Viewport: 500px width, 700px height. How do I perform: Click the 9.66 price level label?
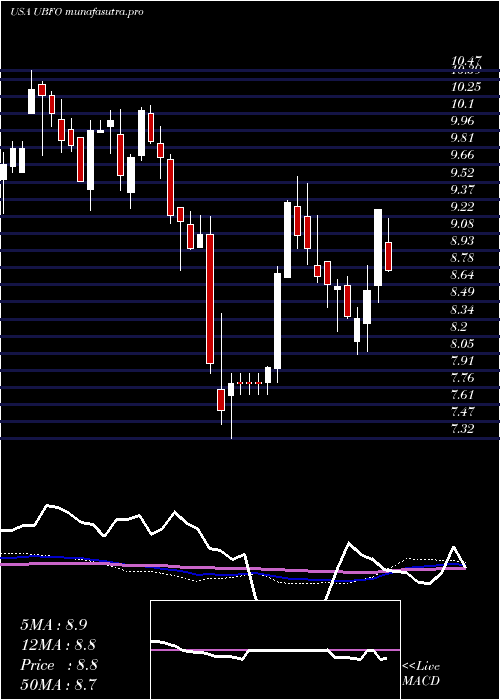(x=464, y=155)
